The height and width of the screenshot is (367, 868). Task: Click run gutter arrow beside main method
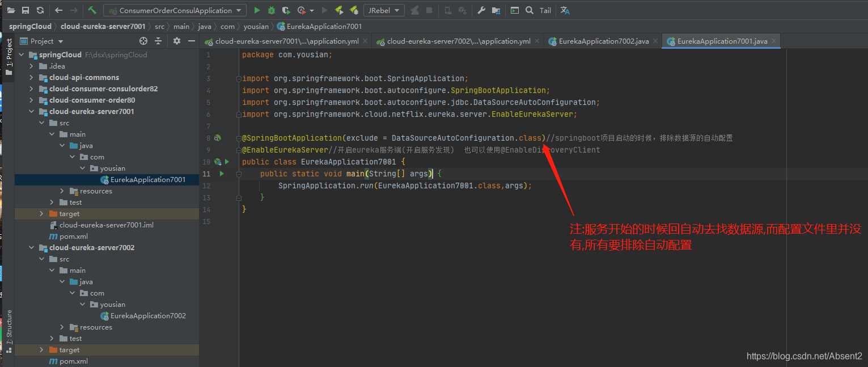point(222,174)
